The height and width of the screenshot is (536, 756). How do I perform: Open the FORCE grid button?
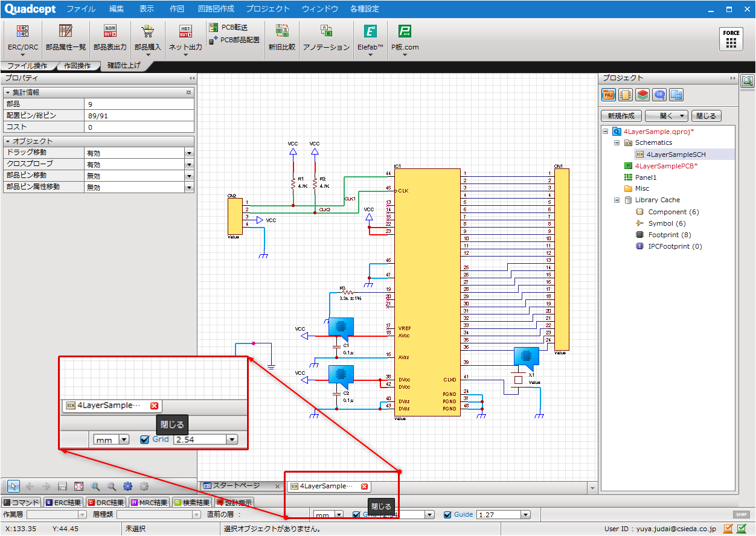(731, 39)
